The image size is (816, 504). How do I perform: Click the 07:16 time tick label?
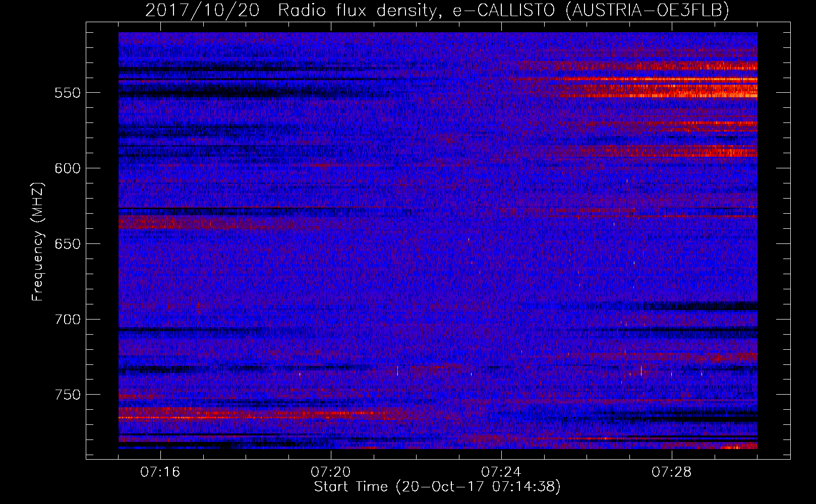(x=160, y=472)
